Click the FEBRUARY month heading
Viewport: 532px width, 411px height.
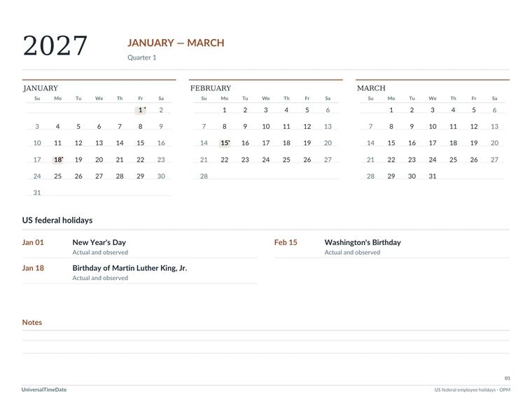[211, 88]
